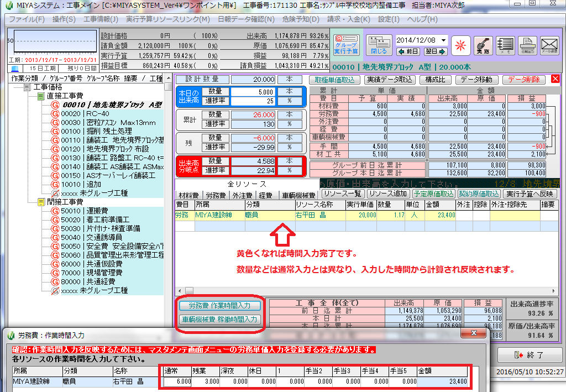Collapse the 直接工事費 tree node
Screen dimensions: 566x392
[x=41, y=96]
